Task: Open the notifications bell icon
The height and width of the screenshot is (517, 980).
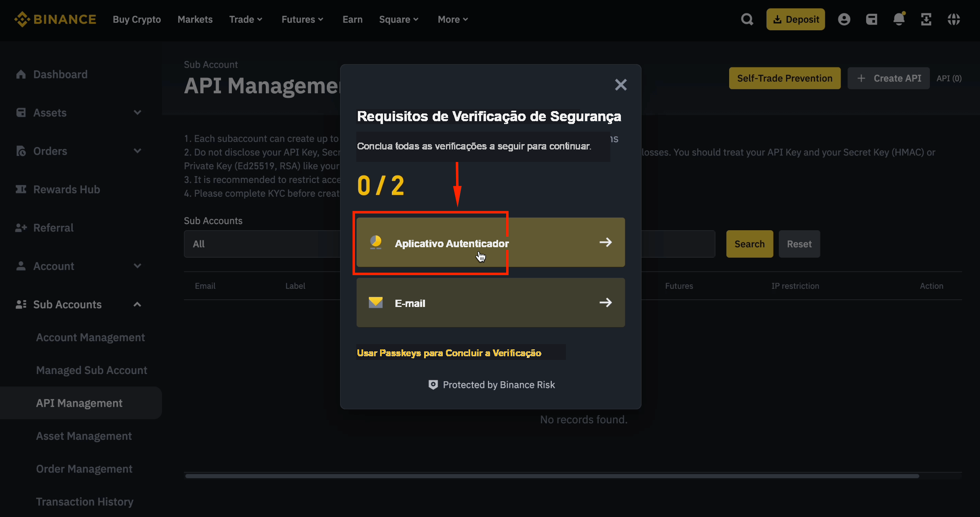Action: click(899, 19)
